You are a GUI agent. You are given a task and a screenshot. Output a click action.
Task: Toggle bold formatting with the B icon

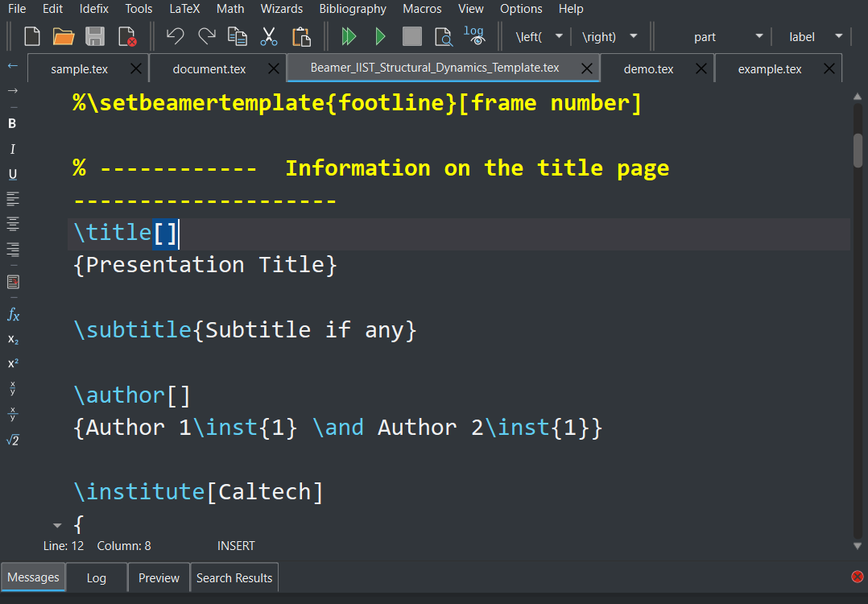(12, 123)
